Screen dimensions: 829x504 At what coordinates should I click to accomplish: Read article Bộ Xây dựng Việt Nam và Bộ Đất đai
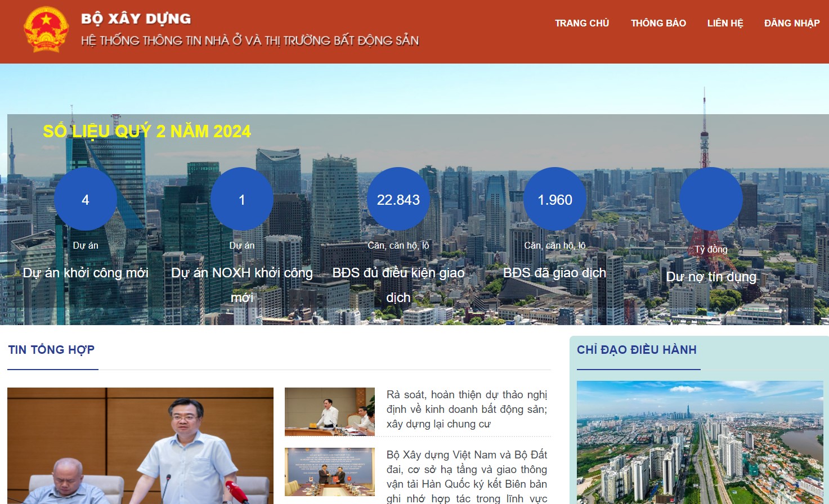click(467, 476)
